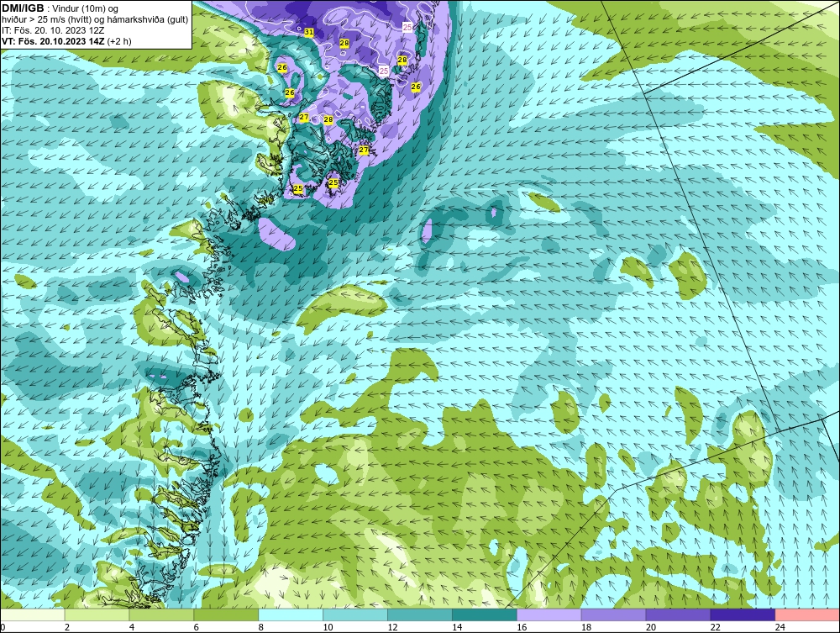Select the pink above-24 m/s legend swatch

click(x=807, y=615)
